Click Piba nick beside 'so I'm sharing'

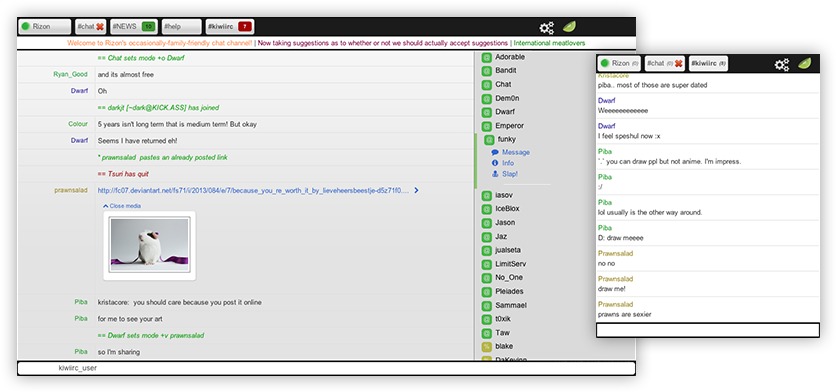click(x=81, y=352)
